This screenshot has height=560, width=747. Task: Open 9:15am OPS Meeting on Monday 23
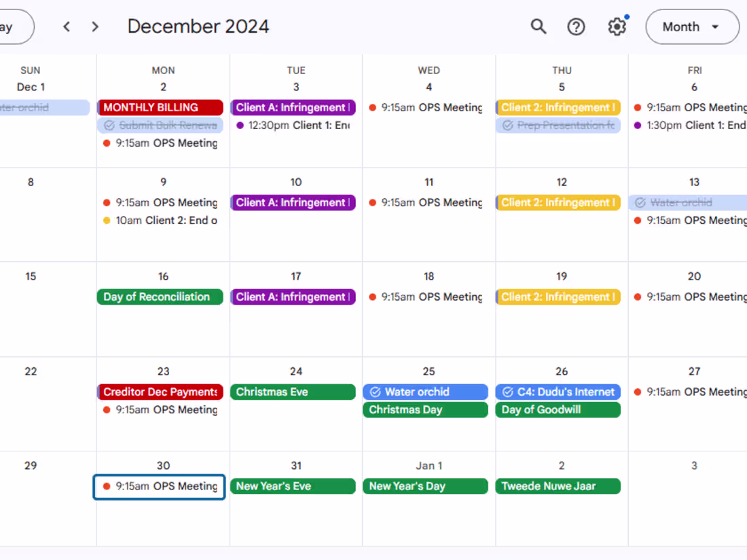(160, 409)
